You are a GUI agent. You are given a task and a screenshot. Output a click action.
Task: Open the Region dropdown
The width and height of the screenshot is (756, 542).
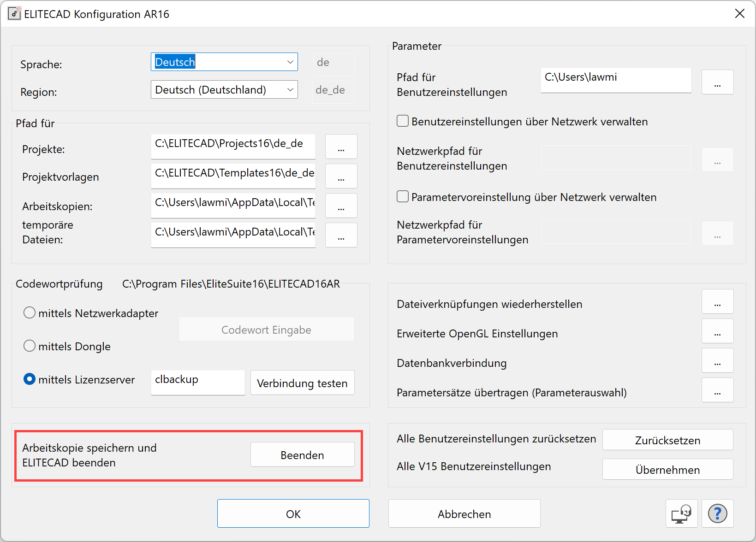tap(290, 89)
